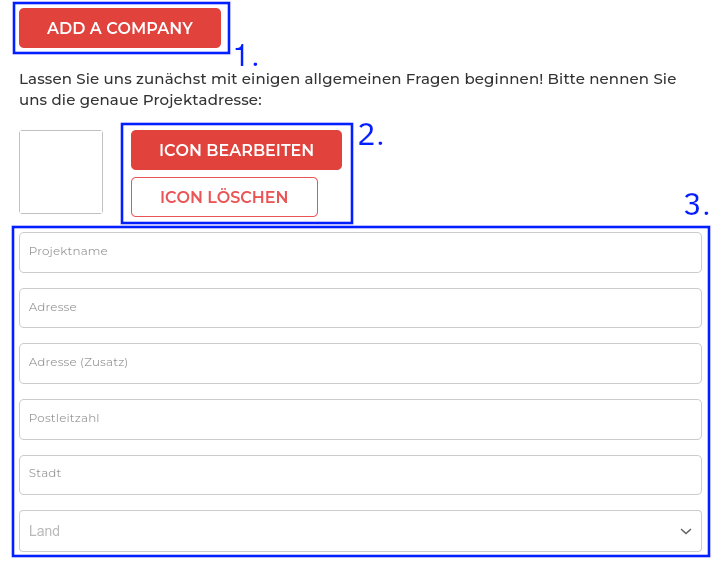Click the Postleitzahl input field
The width and height of the screenshot is (722, 572).
coord(360,419)
